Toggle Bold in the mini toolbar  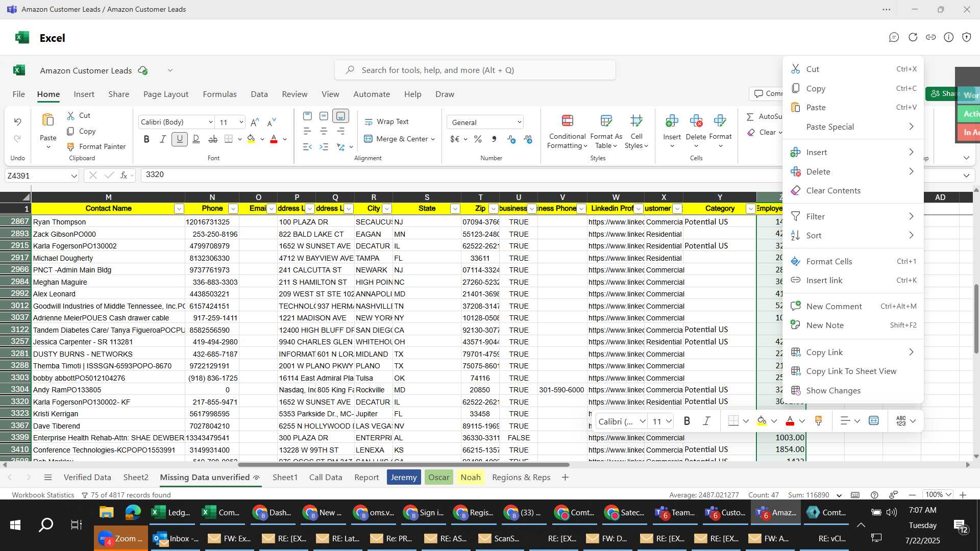coord(687,421)
